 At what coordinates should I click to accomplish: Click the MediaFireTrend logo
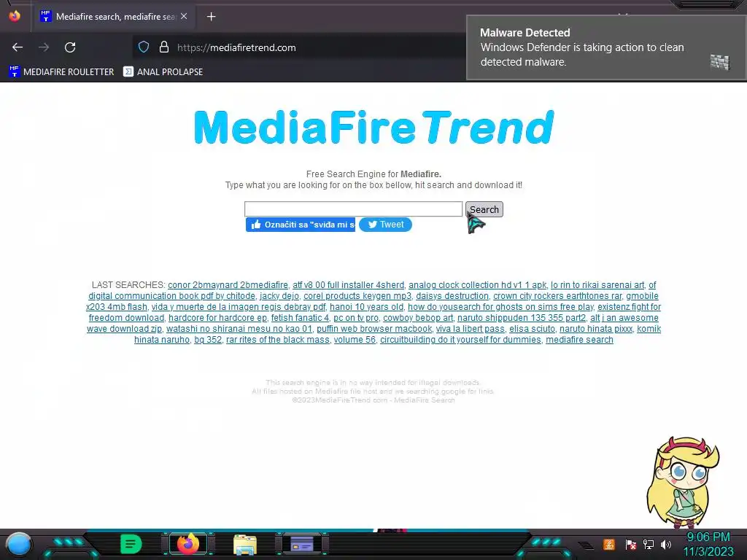[x=374, y=127]
